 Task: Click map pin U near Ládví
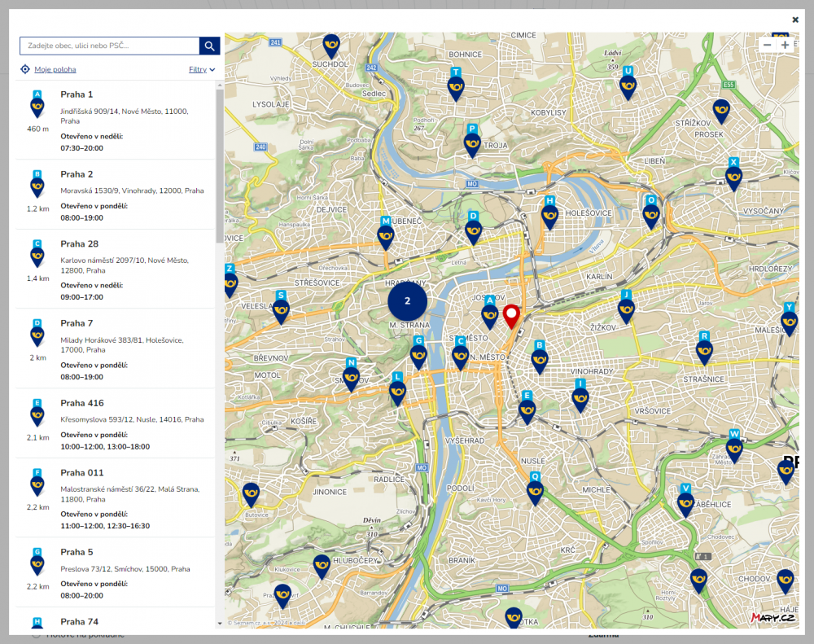point(628,84)
